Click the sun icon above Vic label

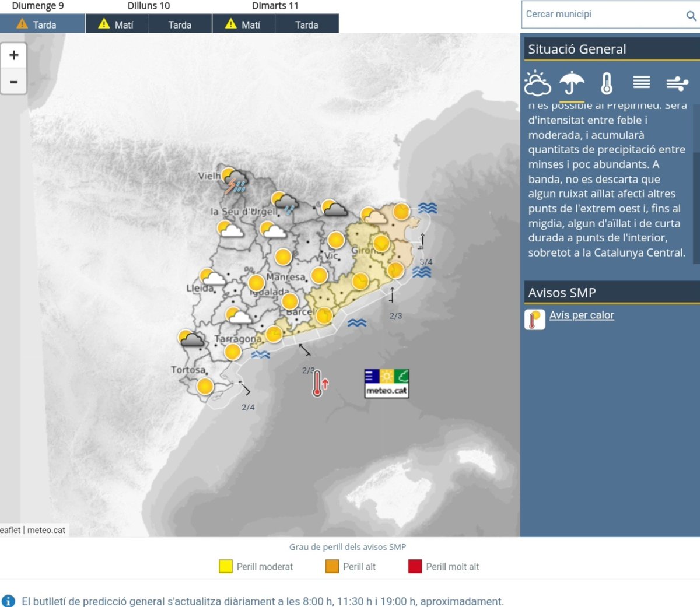pos(336,240)
